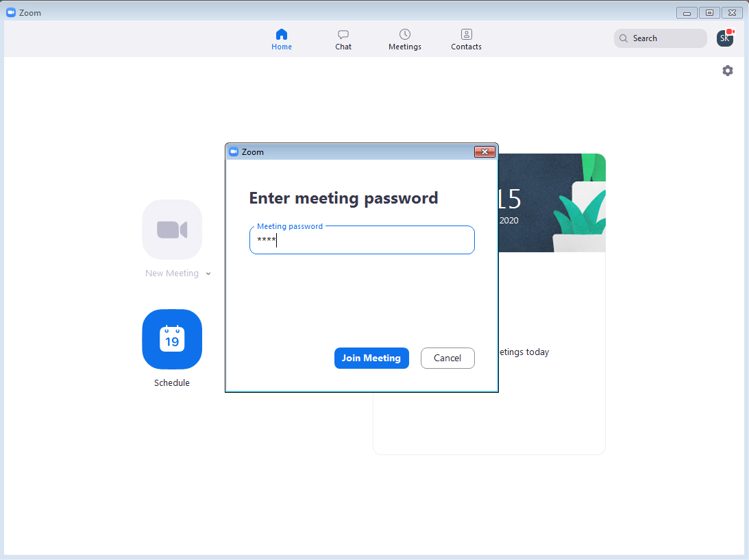Click the magnifier icon in Search
Screen dimensions: 749x560
[624, 38]
